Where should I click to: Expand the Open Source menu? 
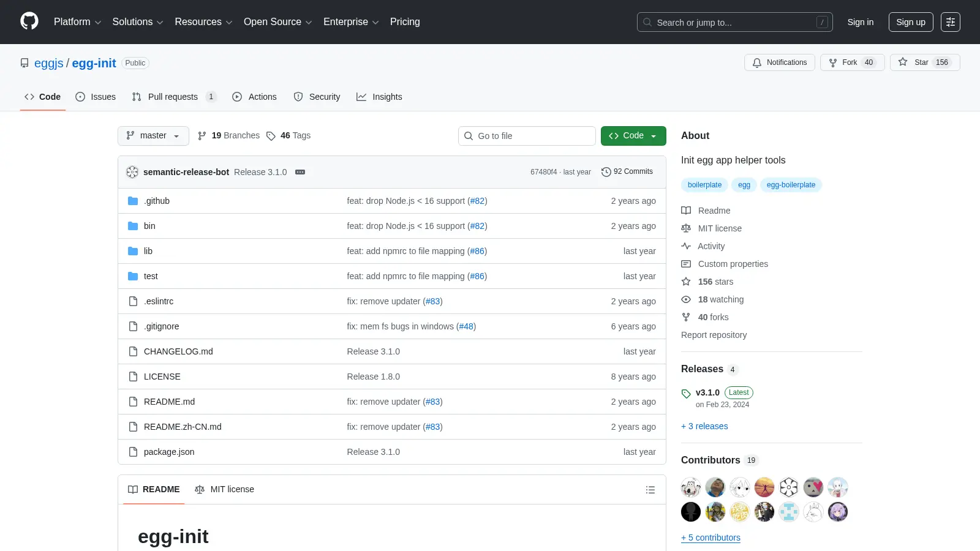(278, 22)
